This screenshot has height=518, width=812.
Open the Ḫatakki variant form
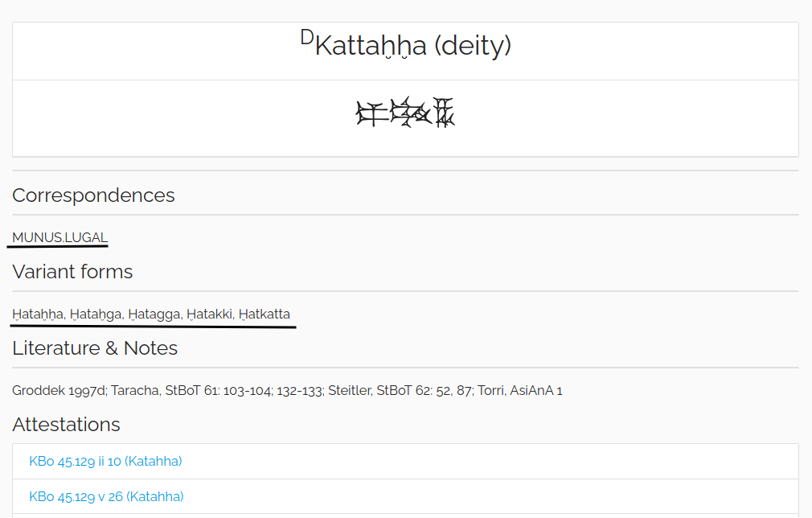pos(211,314)
